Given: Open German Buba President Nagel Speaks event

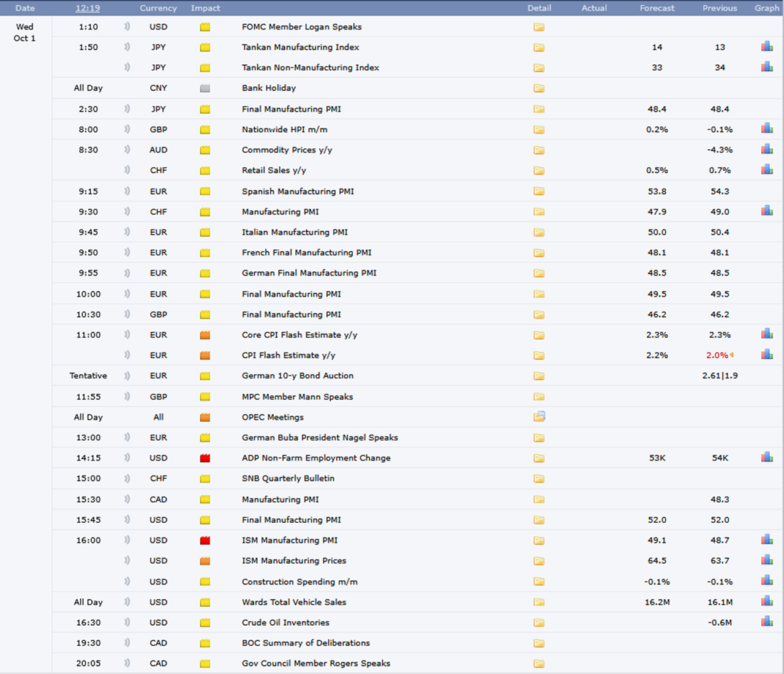Looking at the screenshot, I should coord(320,438).
